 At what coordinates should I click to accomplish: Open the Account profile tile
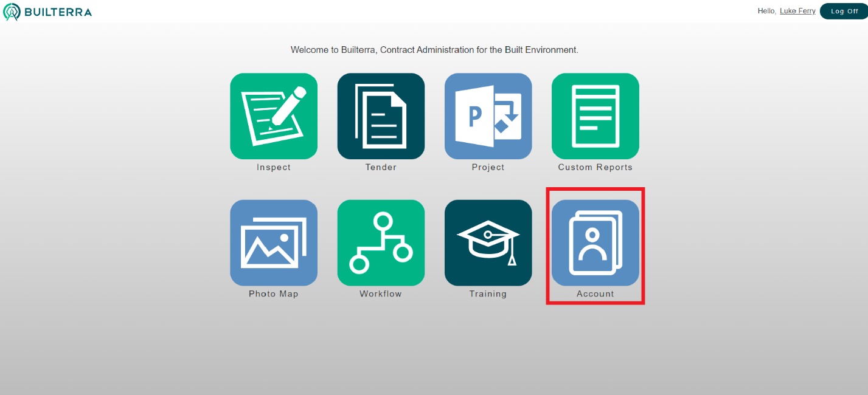click(595, 242)
